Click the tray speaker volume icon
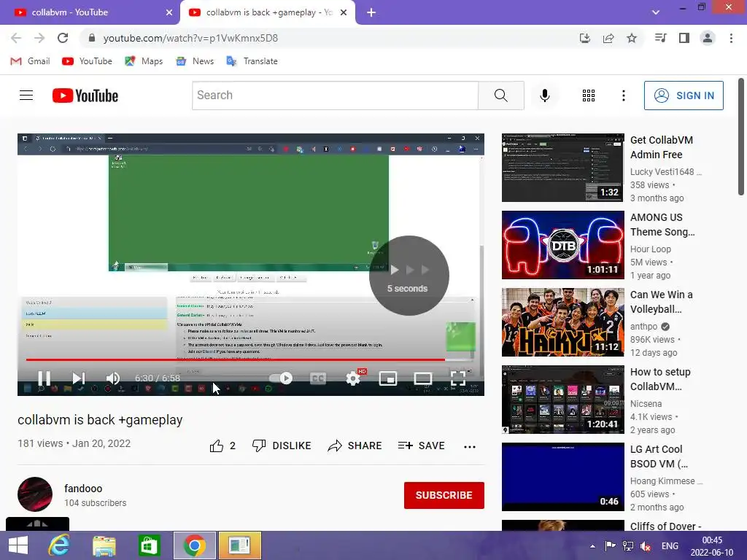747x560 pixels. (x=646, y=546)
